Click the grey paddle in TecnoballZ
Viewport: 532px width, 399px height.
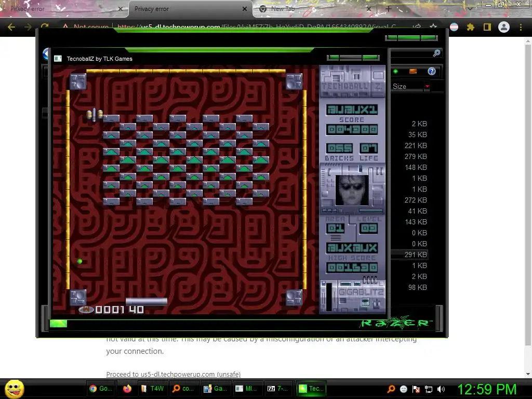click(x=146, y=301)
